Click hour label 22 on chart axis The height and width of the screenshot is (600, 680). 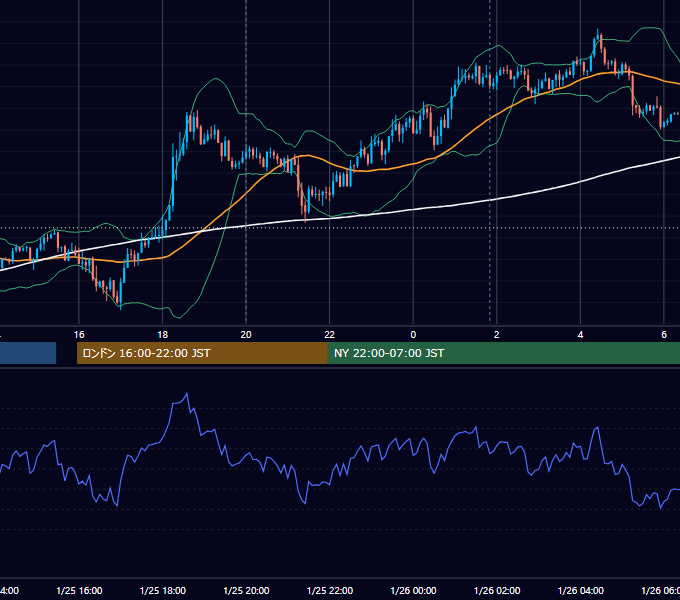tap(330, 335)
